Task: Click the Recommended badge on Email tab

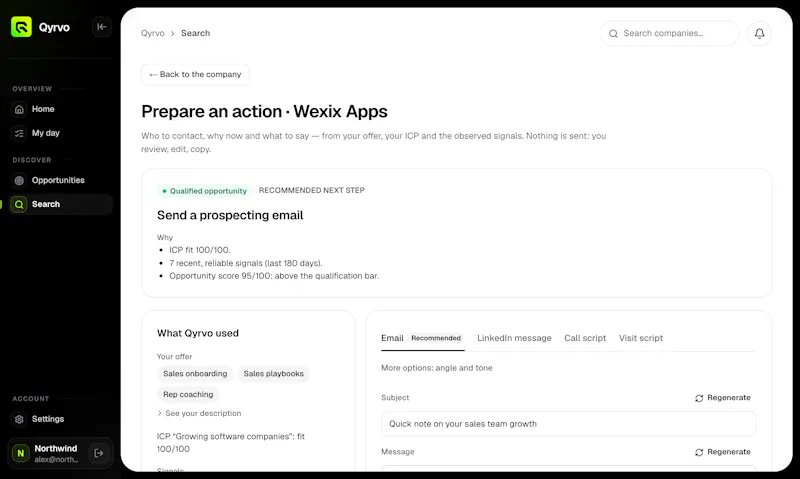Action: pyautogui.click(x=436, y=338)
